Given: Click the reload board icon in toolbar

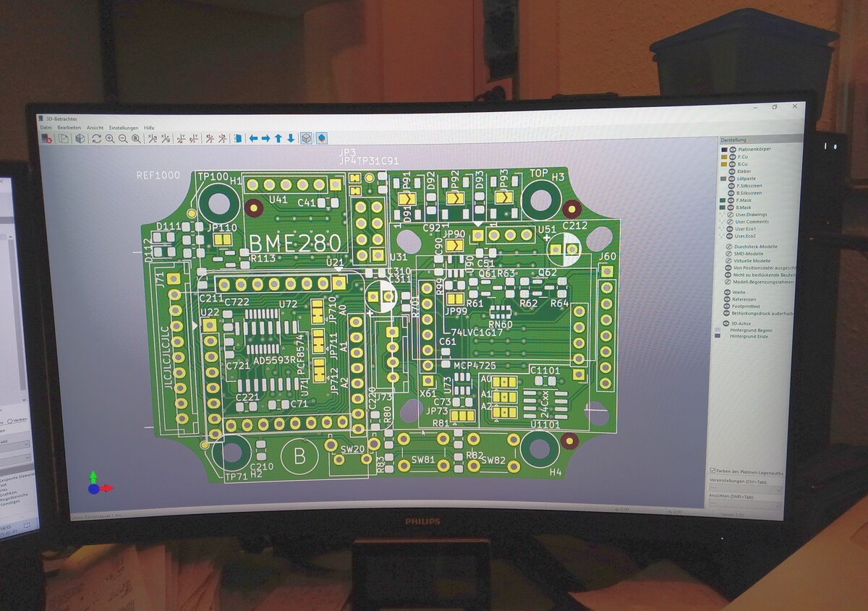Looking at the screenshot, I should (x=46, y=139).
